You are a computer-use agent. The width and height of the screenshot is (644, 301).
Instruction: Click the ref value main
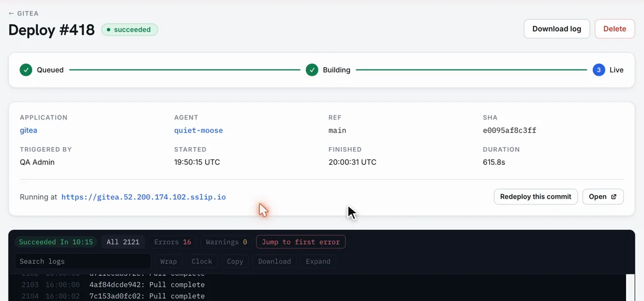(x=337, y=130)
